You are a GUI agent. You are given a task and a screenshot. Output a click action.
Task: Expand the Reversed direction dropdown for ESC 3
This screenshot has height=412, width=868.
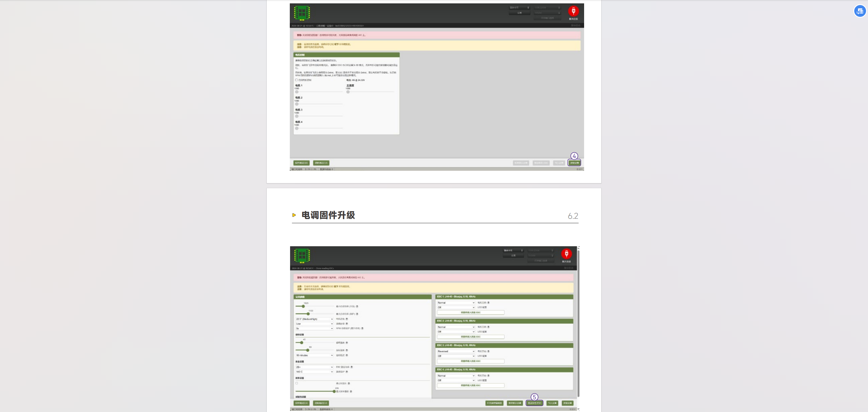pos(456,351)
